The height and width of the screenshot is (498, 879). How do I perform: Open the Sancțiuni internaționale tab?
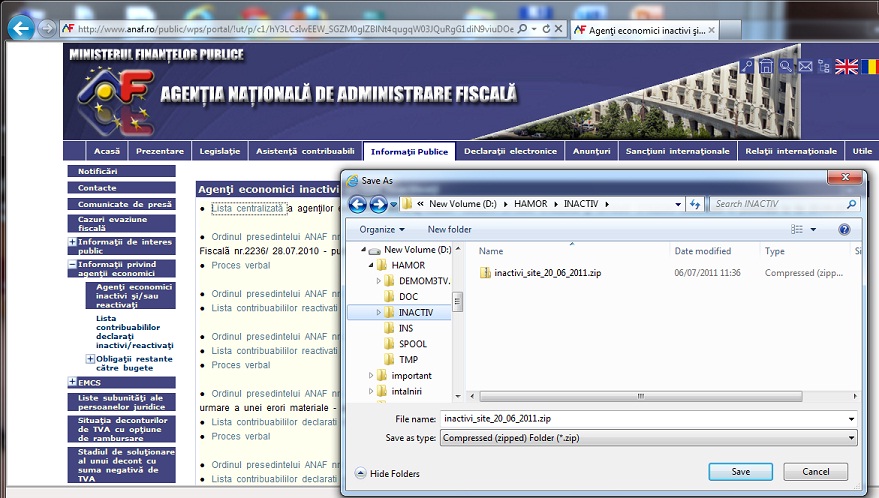click(677, 151)
